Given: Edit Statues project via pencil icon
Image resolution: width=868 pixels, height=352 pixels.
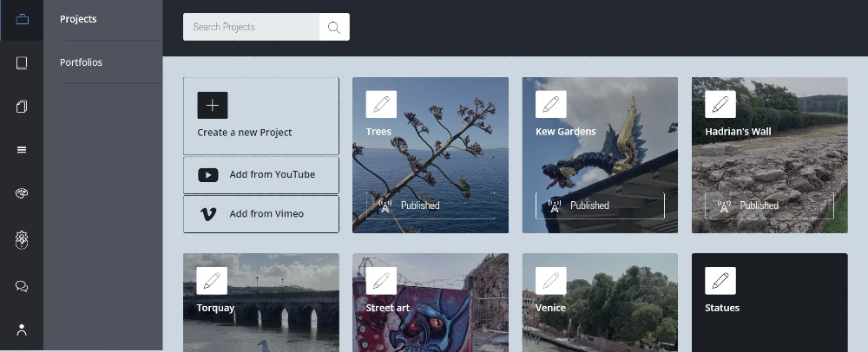Looking at the screenshot, I should 720,281.
